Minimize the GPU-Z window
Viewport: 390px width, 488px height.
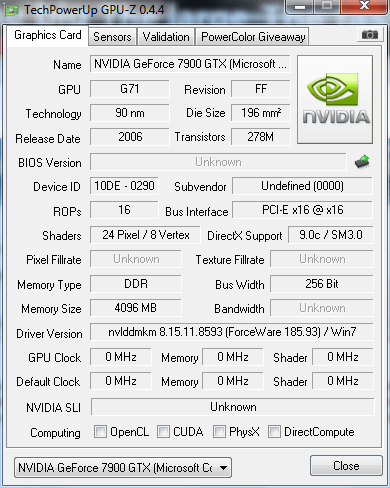click(300, 7)
